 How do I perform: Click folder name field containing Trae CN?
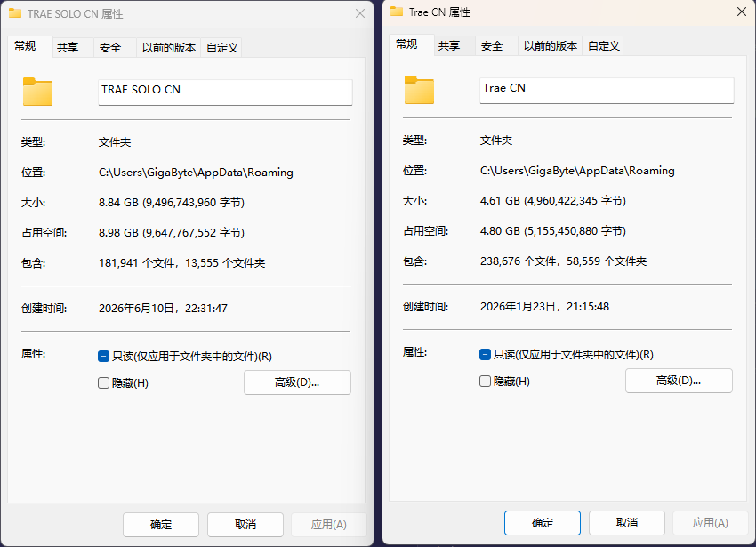click(607, 90)
